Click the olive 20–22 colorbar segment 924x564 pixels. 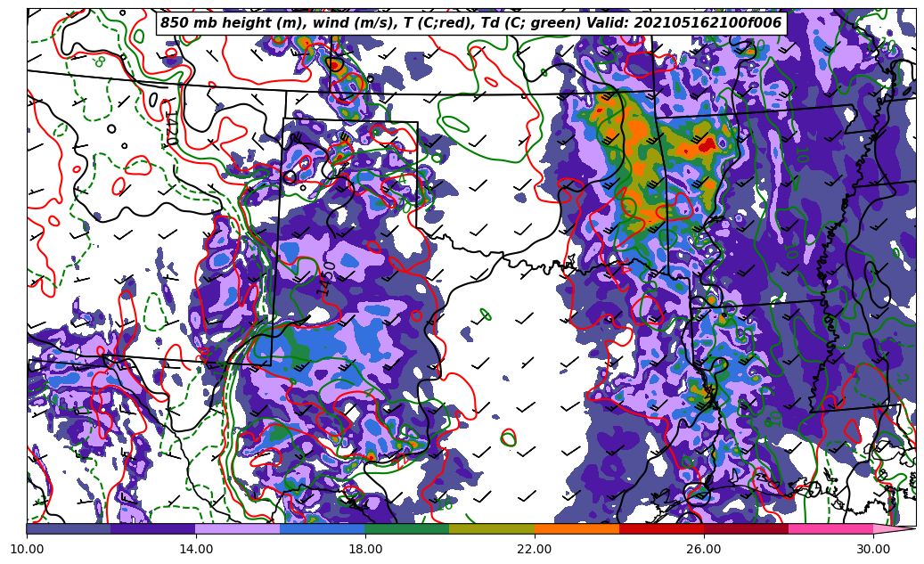point(492,529)
